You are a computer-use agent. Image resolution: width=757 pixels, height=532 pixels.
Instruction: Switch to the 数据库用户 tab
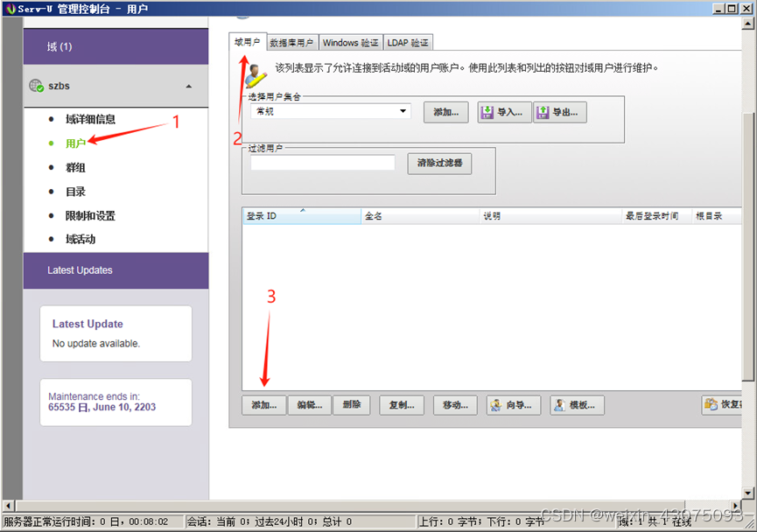click(291, 43)
